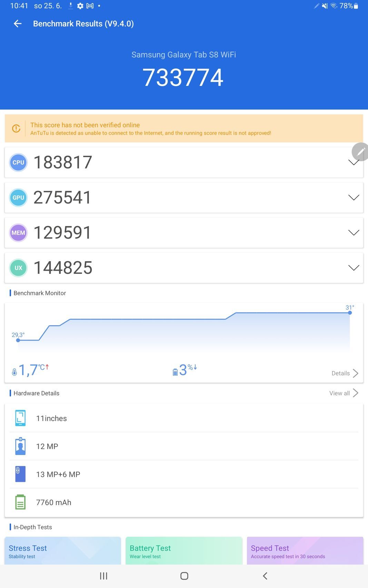This screenshot has width=368, height=588.
Task: Tap the back arrow in header
Action: (x=18, y=23)
